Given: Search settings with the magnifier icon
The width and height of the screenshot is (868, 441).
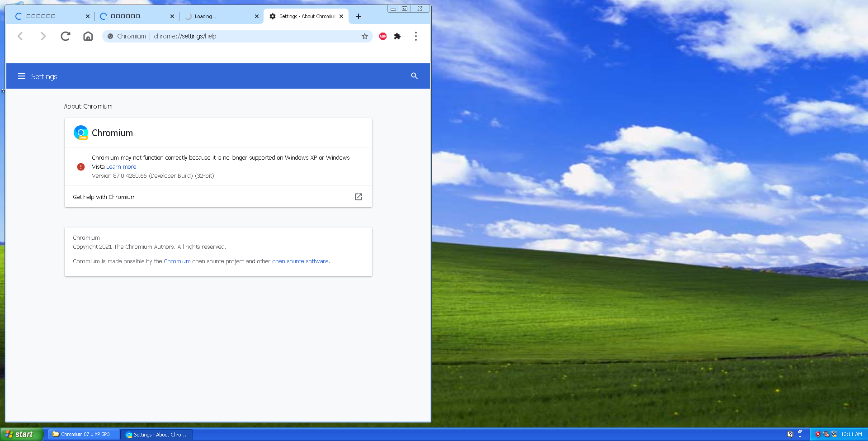Looking at the screenshot, I should tap(415, 76).
